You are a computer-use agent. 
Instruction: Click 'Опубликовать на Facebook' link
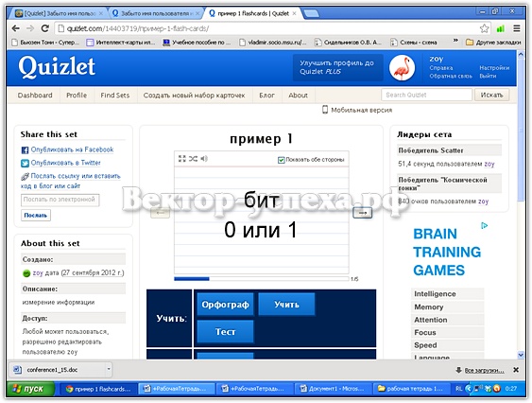[72, 149]
